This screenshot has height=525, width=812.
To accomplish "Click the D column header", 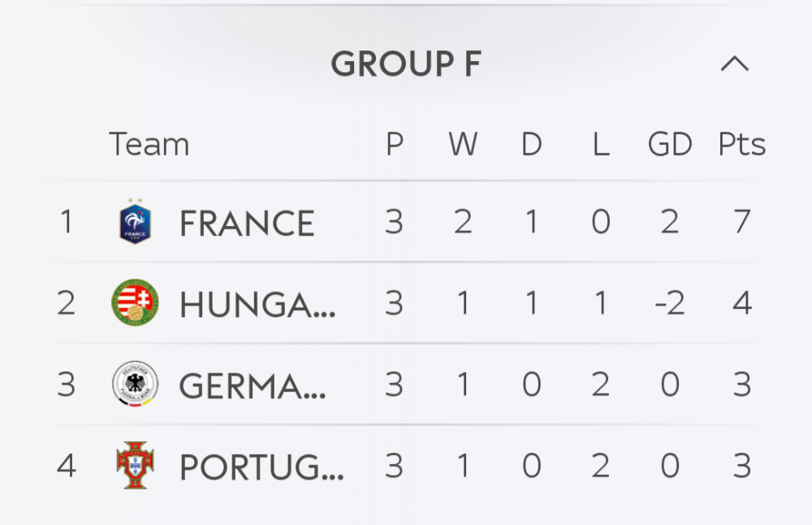I will pyautogui.click(x=532, y=145).
